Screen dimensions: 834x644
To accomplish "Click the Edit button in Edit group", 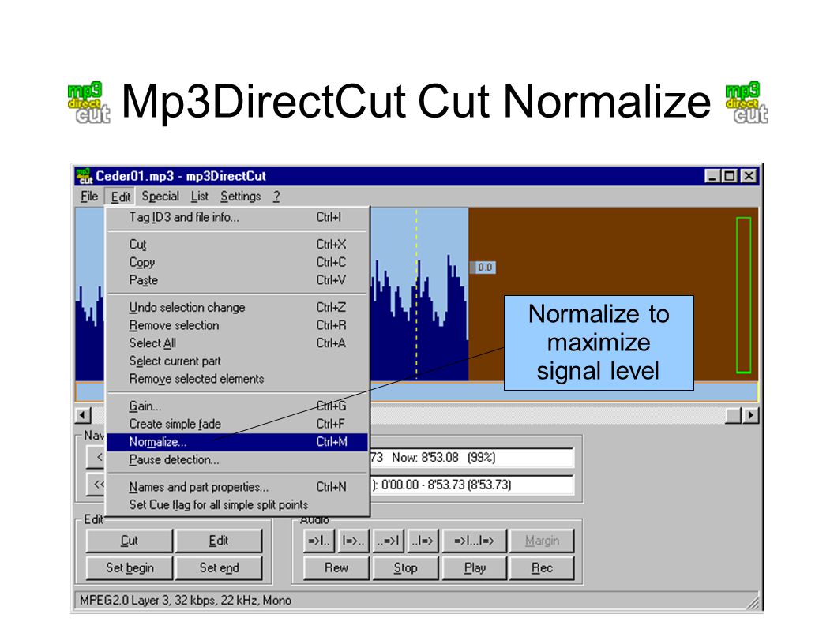I will click(x=219, y=541).
